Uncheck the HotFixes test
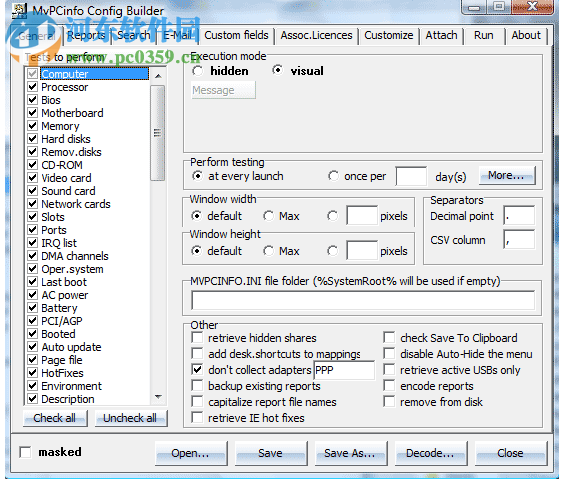Viewport: 571px width, 486px height. tap(32, 373)
